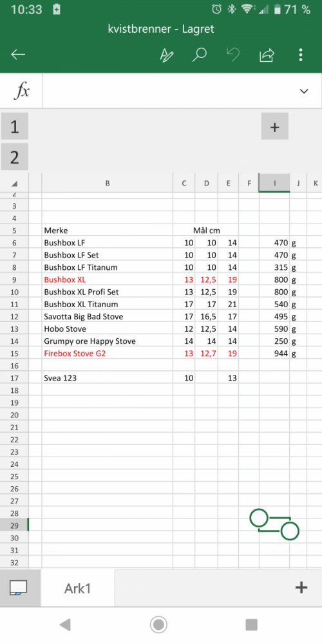Tap the fx function icon
322x644 pixels.
[21, 91]
